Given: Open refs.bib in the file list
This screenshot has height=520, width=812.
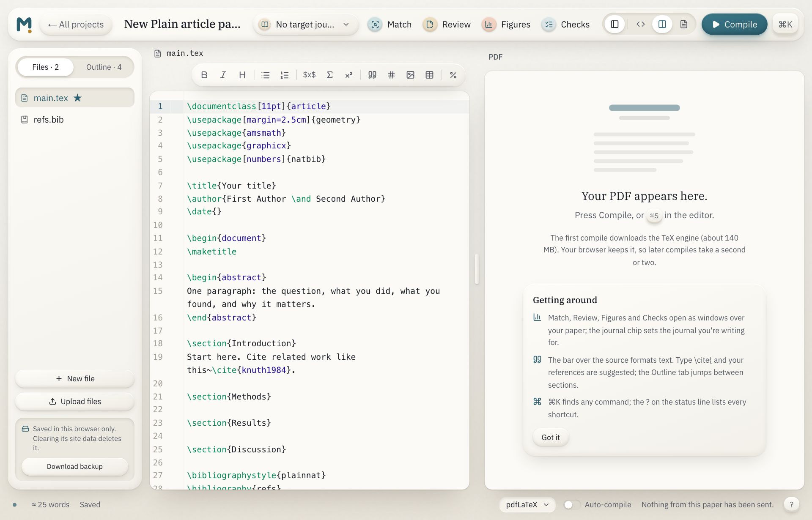Looking at the screenshot, I should click(75, 120).
